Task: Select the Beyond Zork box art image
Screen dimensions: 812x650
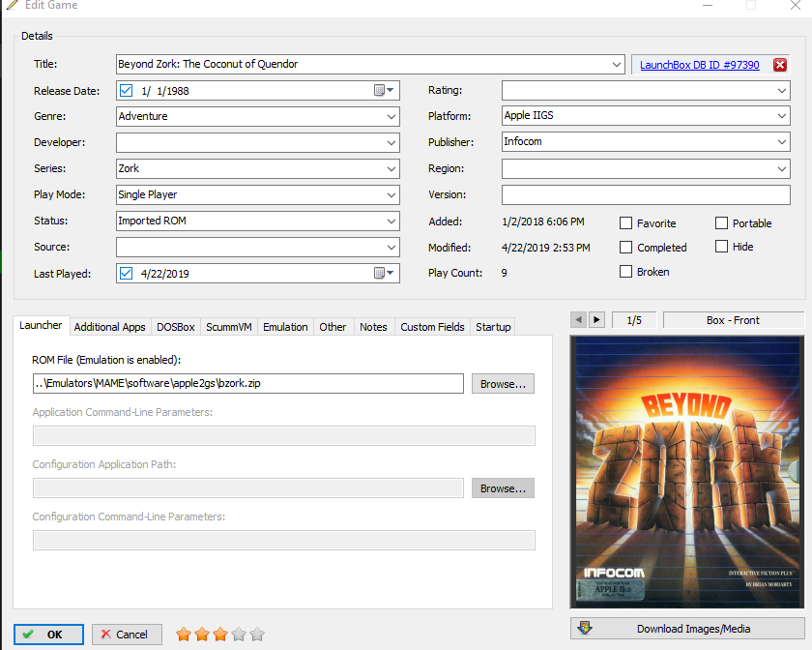Action: 687,472
